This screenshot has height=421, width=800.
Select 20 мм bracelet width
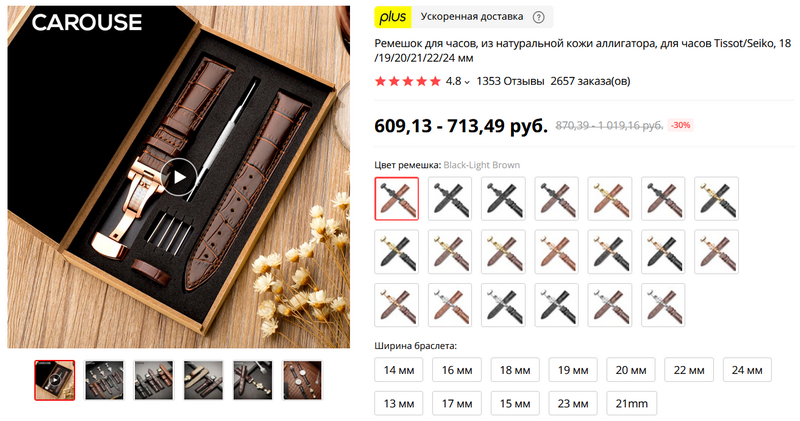(x=631, y=370)
